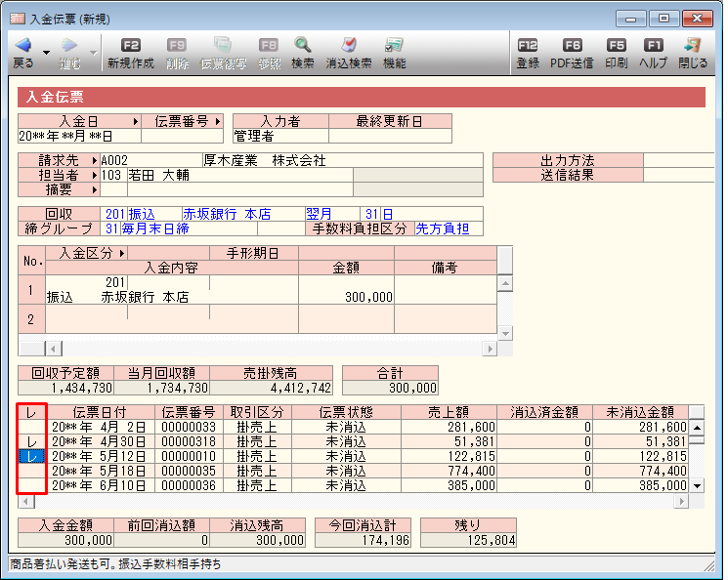Click the F9 削除 toolbar icon
This screenshot has width=728, height=580.
pyautogui.click(x=177, y=45)
